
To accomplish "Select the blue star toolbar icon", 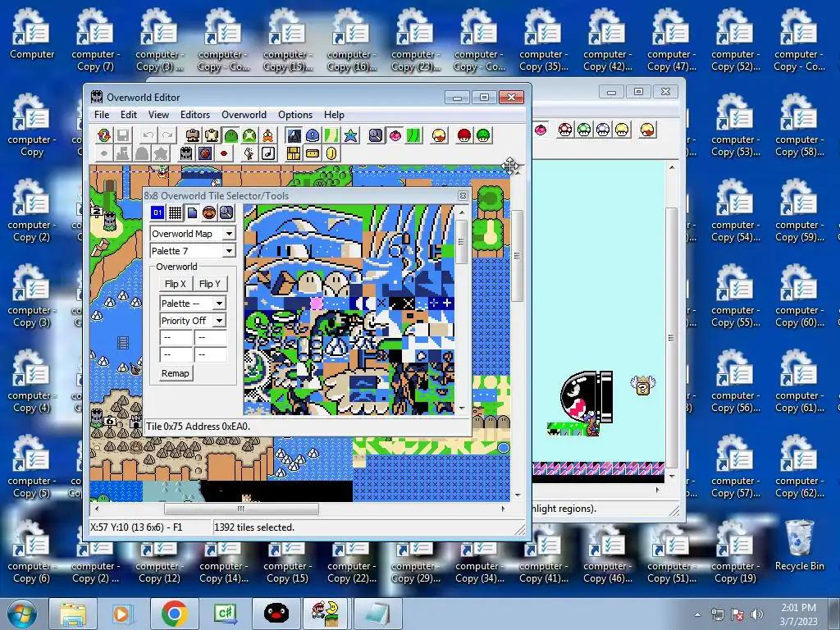I will 351,135.
